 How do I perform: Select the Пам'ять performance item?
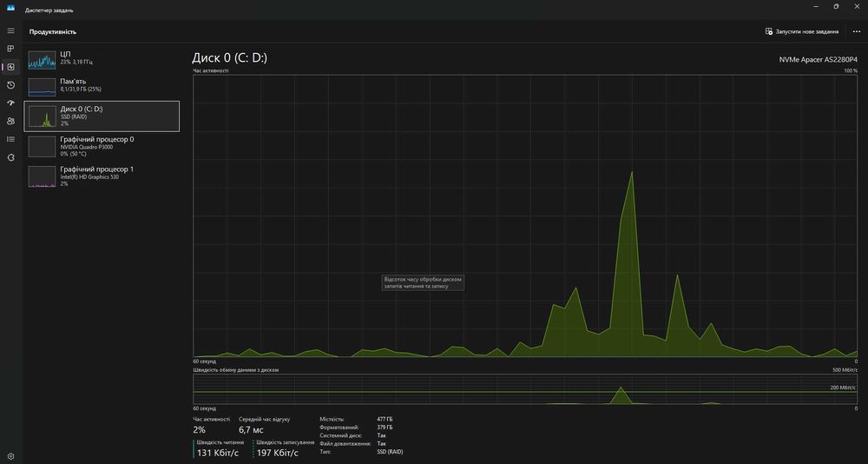pyautogui.click(x=102, y=86)
